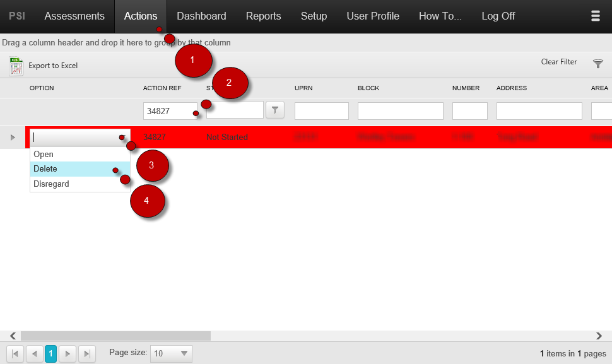
Task: Open the Status column filter funnel button
Action: (x=275, y=110)
